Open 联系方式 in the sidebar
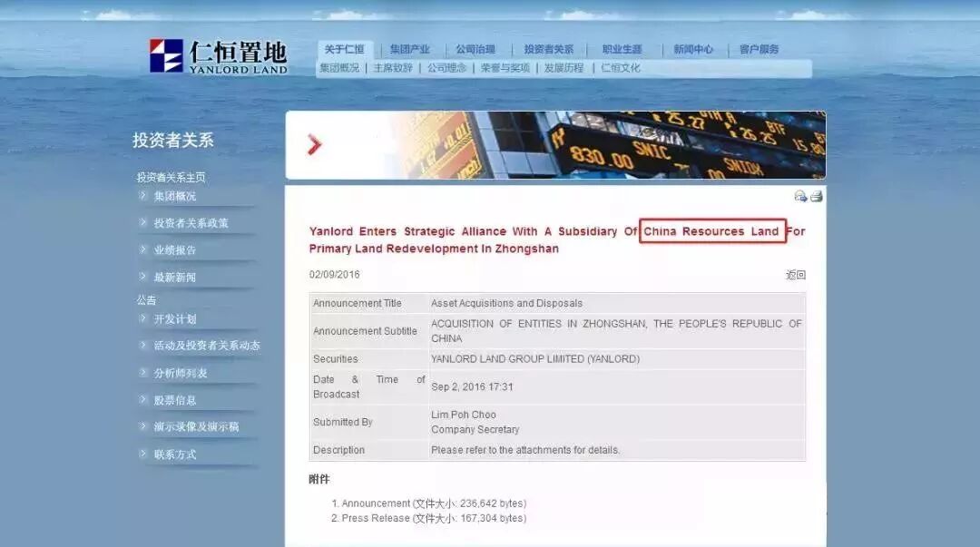 (175, 454)
